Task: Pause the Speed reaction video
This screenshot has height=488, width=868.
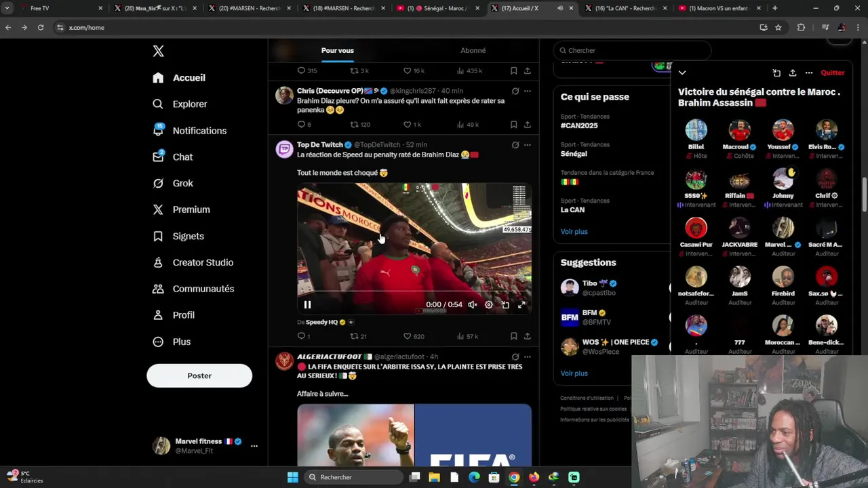Action: [x=307, y=305]
